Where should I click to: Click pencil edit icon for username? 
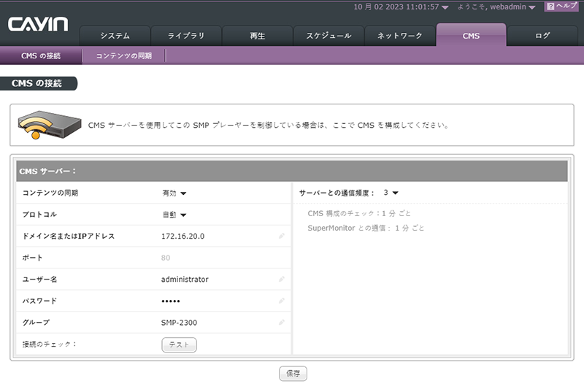282,280
